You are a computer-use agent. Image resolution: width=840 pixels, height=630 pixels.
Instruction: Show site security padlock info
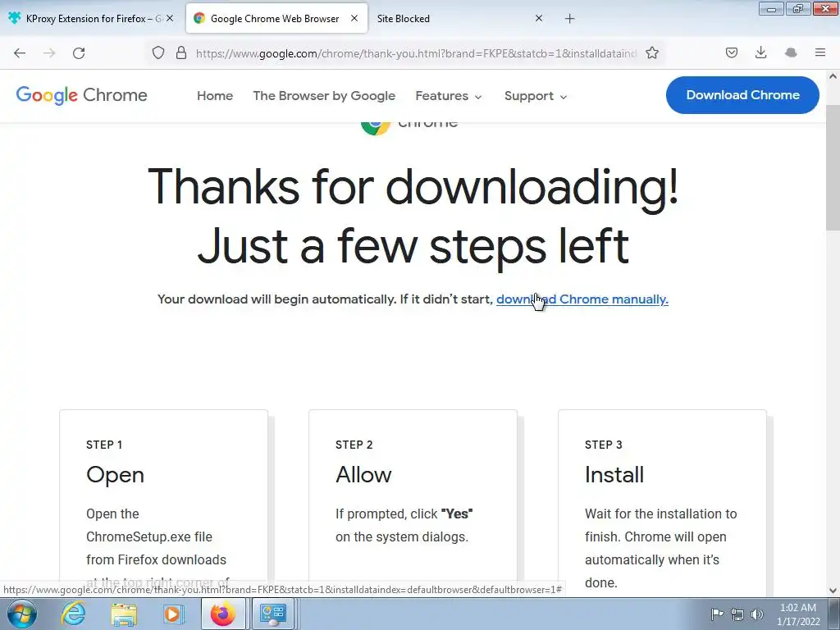click(181, 52)
